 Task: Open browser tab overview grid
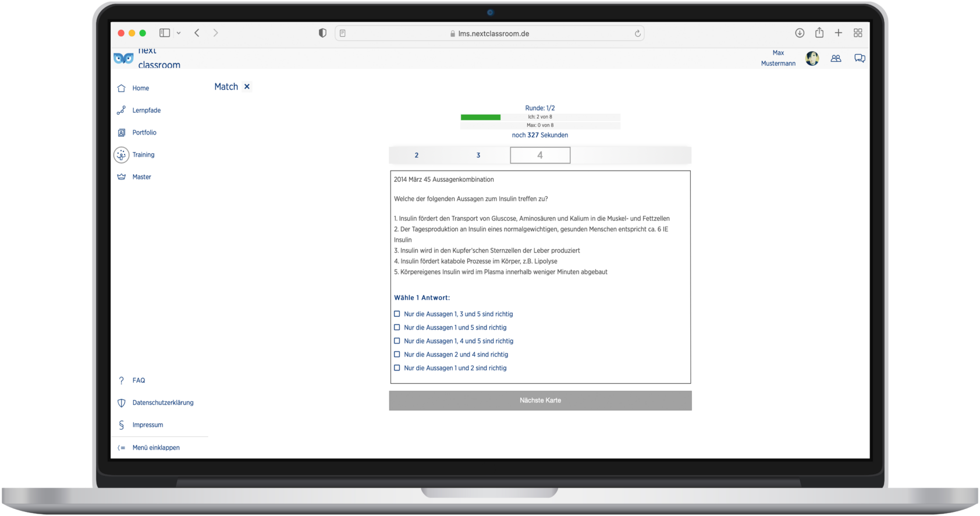coord(858,33)
